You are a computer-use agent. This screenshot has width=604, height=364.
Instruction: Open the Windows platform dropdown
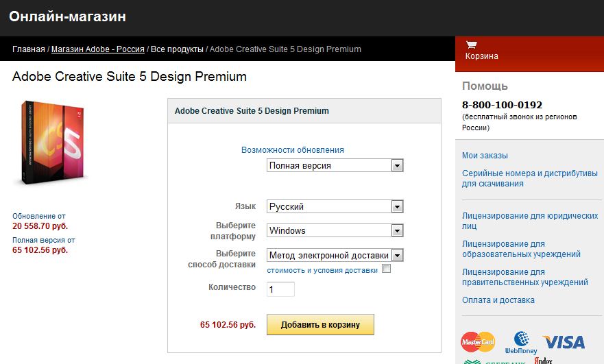coord(335,230)
